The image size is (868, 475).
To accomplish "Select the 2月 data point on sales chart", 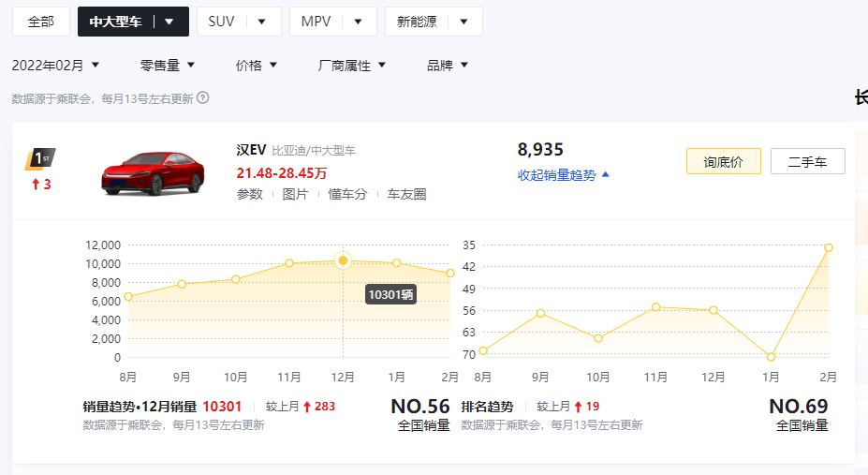I will tap(450, 273).
